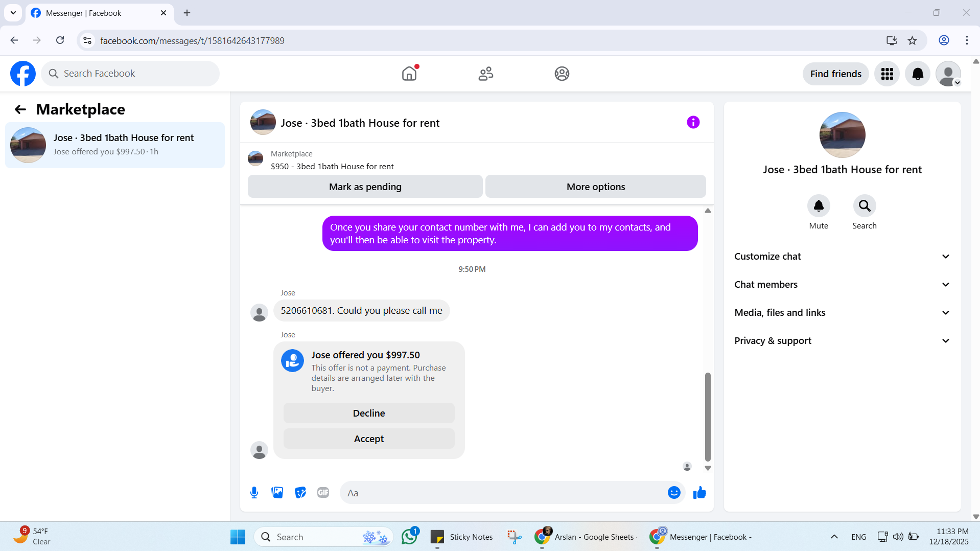This screenshot has height=551, width=980.
Task: Search in conversation magnifier icon
Action: [x=865, y=206]
